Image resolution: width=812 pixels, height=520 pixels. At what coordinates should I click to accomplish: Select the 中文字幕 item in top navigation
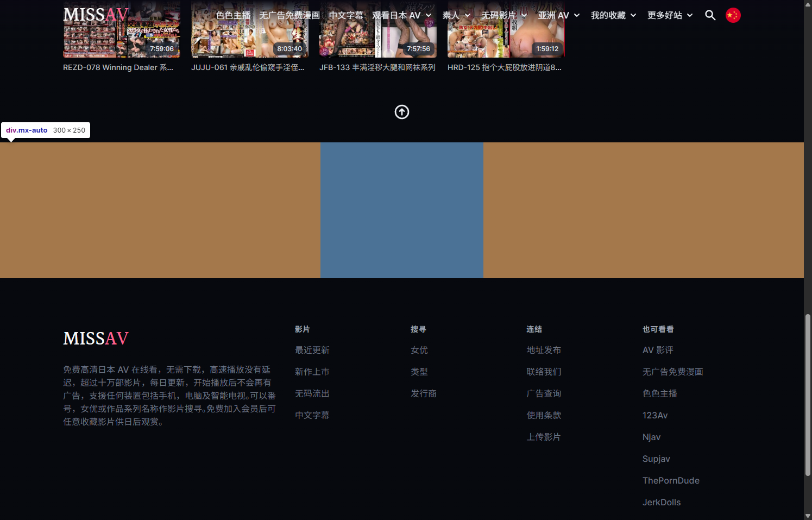[346, 15]
